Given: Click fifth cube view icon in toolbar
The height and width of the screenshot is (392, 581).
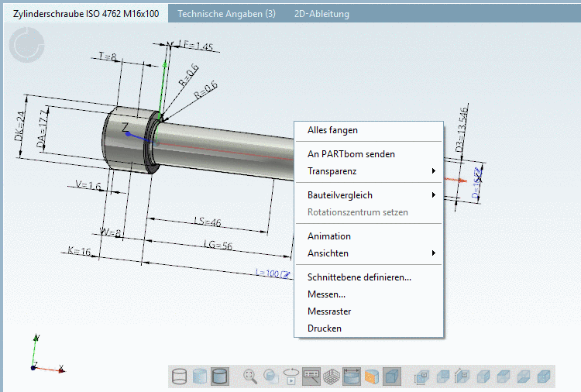Looking at the screenshot, I should (x=503, y=377).
